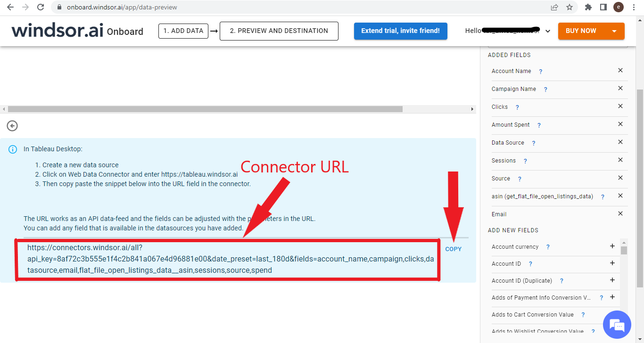Show help for Adds to Cart Conversion Value
644x343 pixels.
(x=583, y=315)
